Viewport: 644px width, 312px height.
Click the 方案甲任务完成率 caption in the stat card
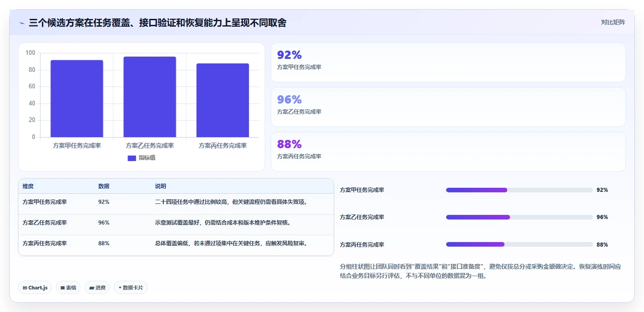point(299,67)
